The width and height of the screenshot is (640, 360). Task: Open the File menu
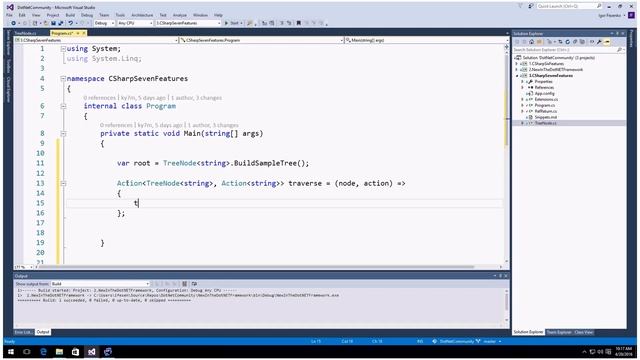[x=9, y=15]
